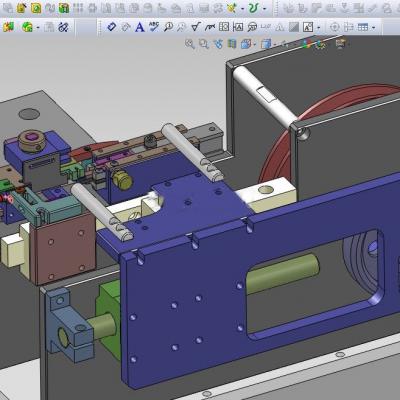Click the Zoom to Fit magnifier
The height and width of the screenshot is (400, 400).
[x=190, y=44]
